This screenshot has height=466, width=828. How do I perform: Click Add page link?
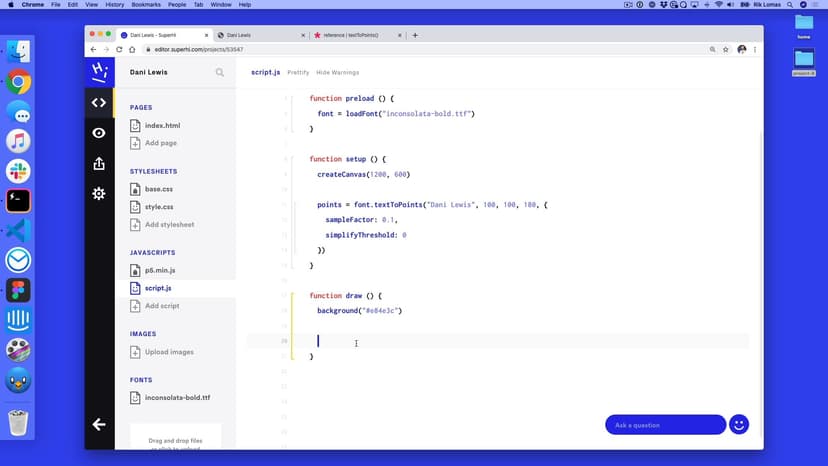pos(161,143)
